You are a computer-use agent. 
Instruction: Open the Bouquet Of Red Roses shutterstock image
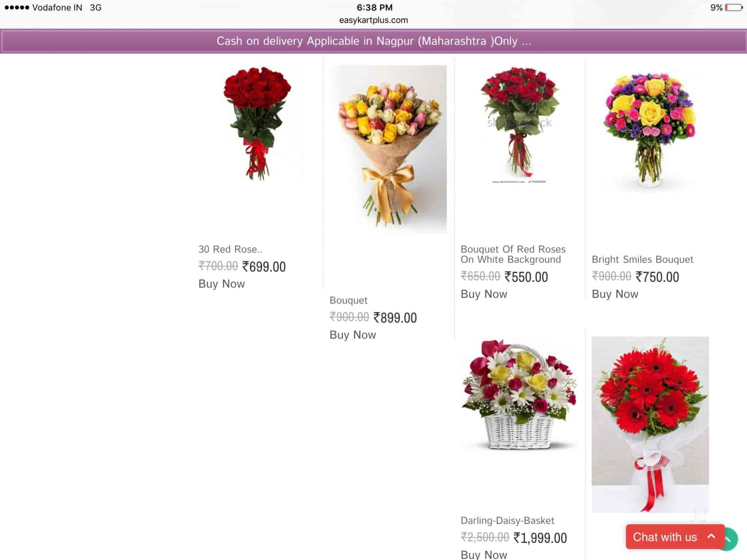[x=519, y=124]
